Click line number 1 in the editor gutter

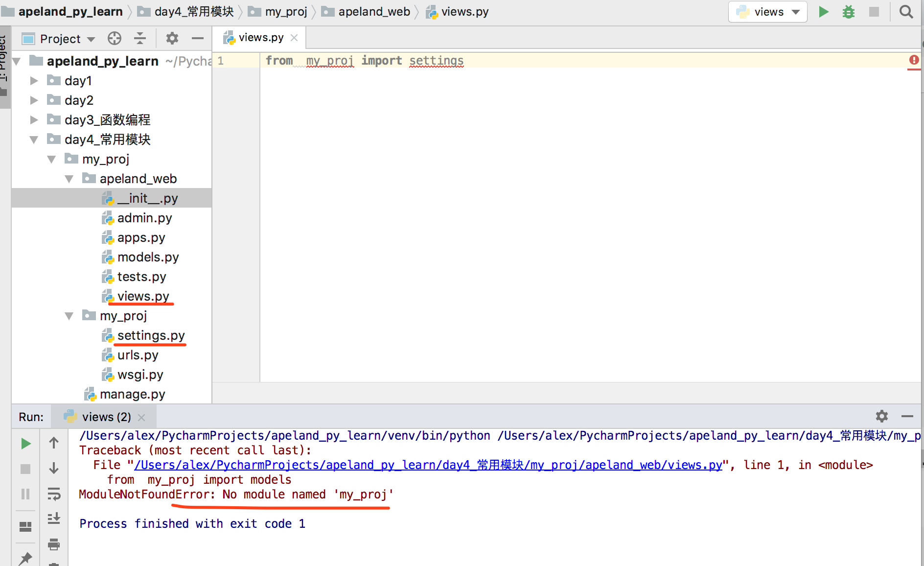click(x=221, y=61)
